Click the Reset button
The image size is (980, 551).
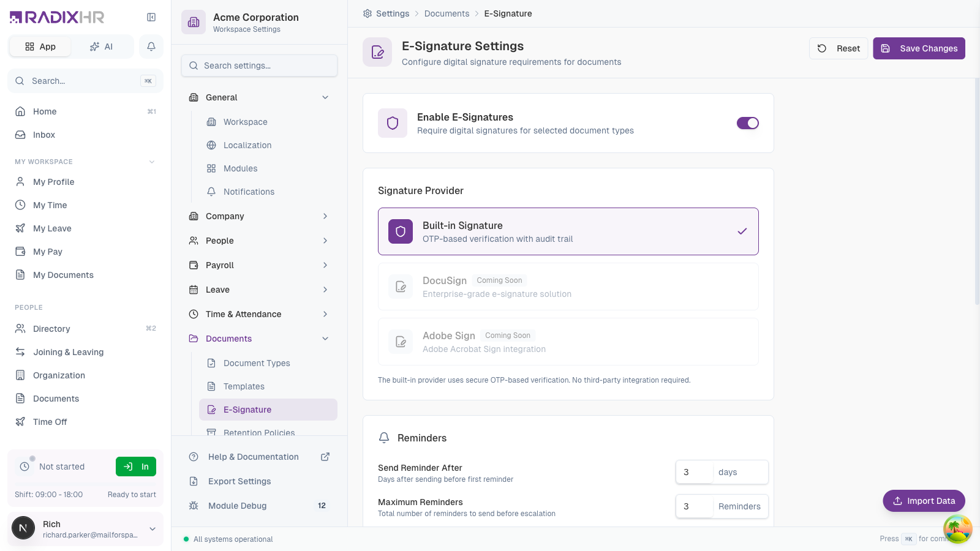click(839, 48)
